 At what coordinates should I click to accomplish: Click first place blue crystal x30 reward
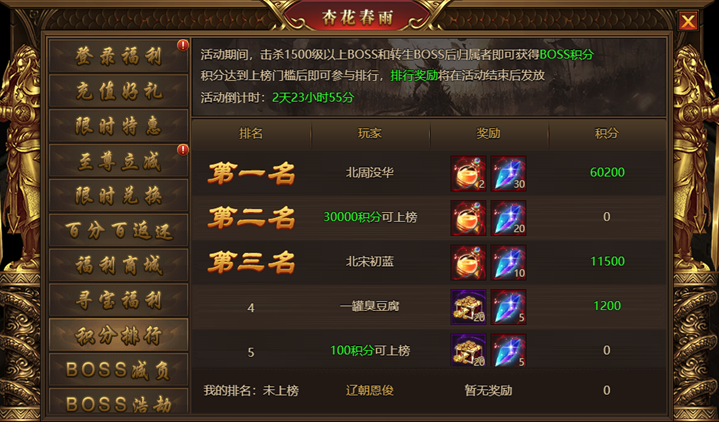coord(509,173)
